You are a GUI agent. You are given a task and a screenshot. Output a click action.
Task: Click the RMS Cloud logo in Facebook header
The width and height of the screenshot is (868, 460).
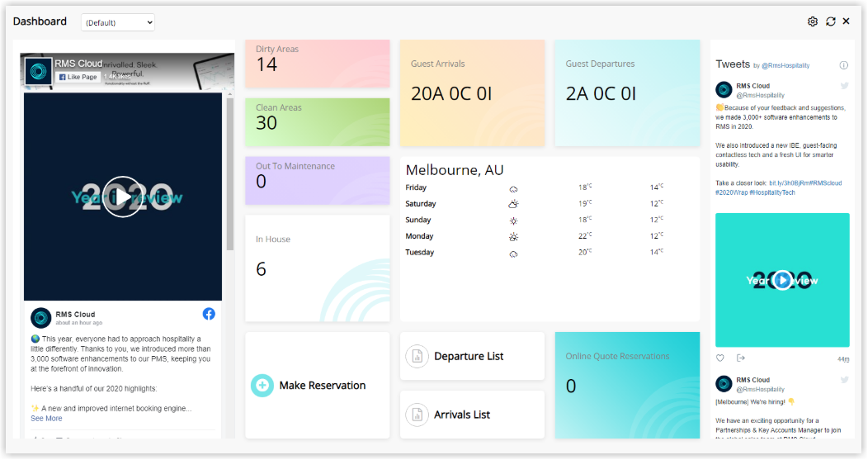click(38, 71)
